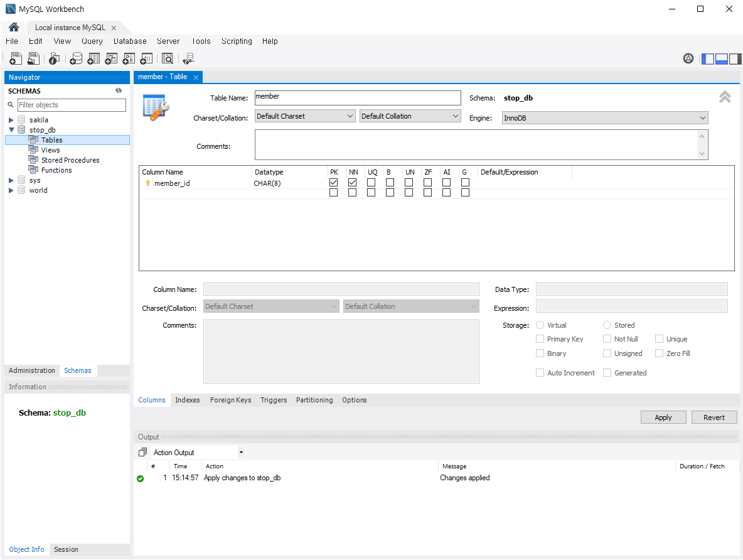Open the Scripting menu
This screenshot has width=743, height=560.
click(x=237, y=41)
